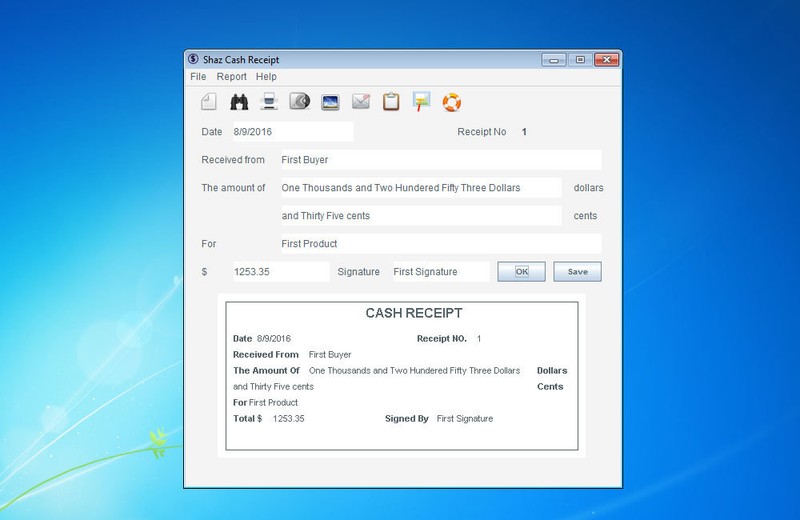
Task: Click the 'CASH RECEIPT' heading in preview
Action: 414,313
